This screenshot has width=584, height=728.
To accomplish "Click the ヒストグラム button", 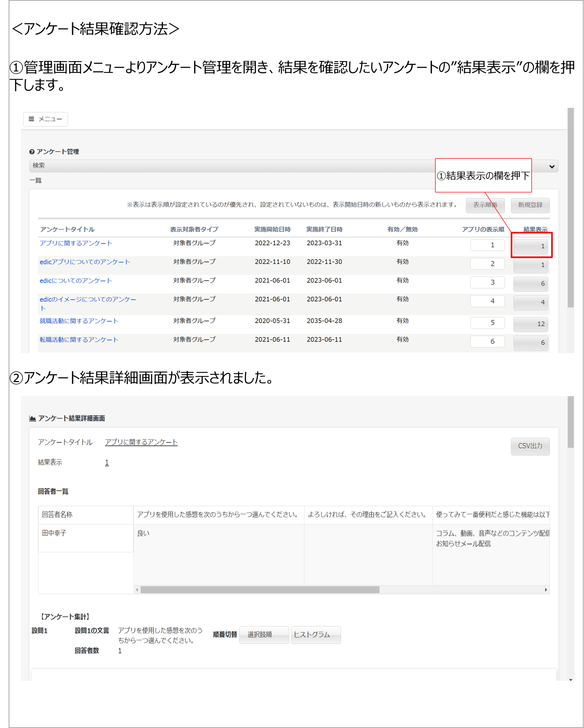I will click(x=316, y=635).
